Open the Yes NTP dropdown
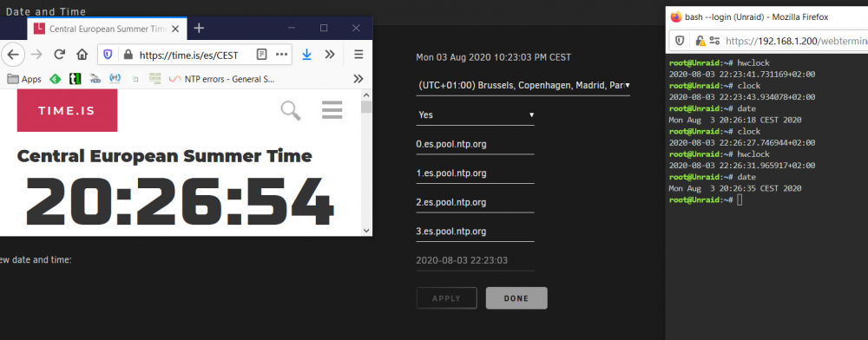868x340 pixels. (476, 115)
